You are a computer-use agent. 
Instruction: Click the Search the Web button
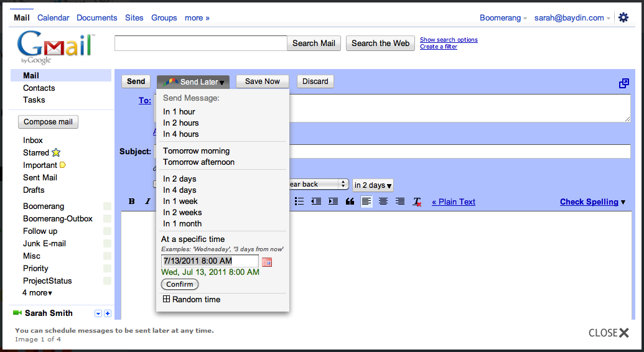(380, 43)
